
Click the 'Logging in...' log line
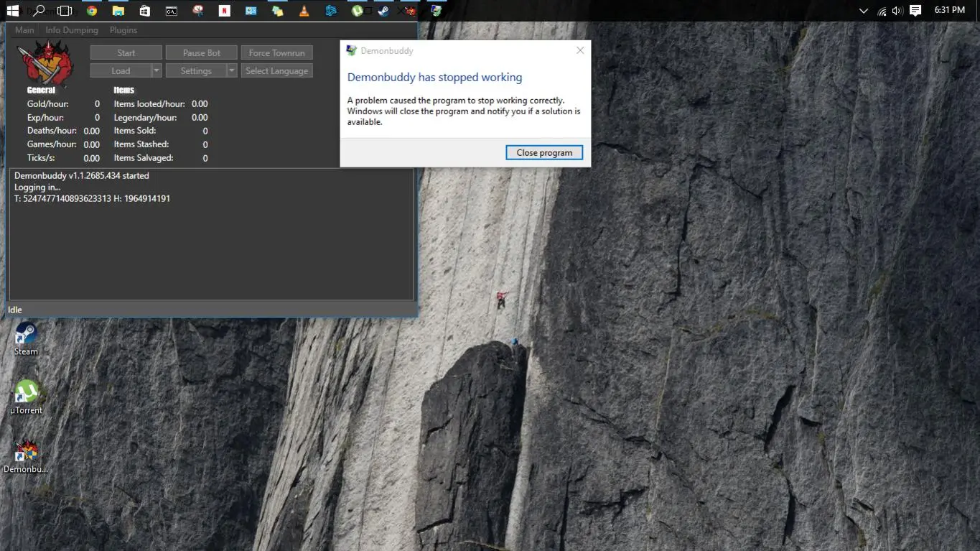[37, 187]
